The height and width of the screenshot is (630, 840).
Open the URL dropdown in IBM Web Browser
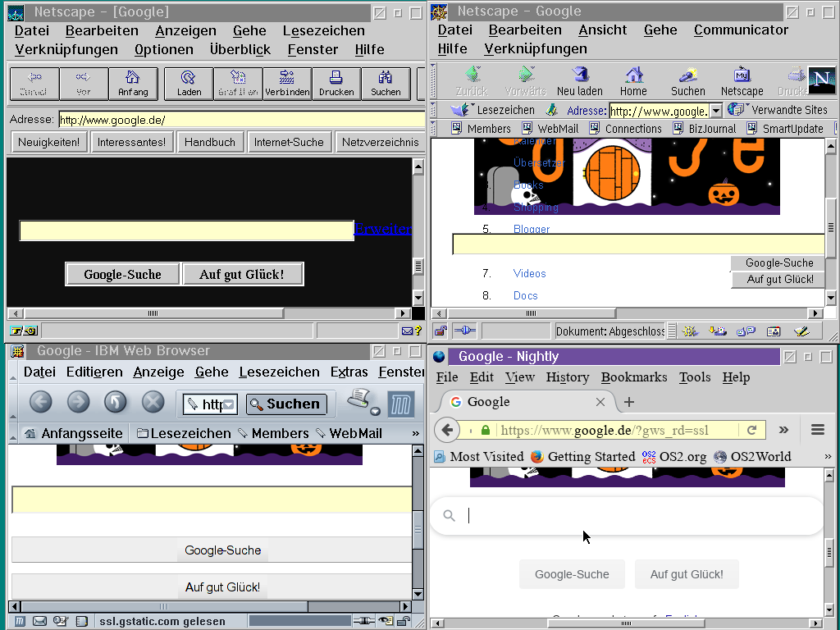[230, 404]
